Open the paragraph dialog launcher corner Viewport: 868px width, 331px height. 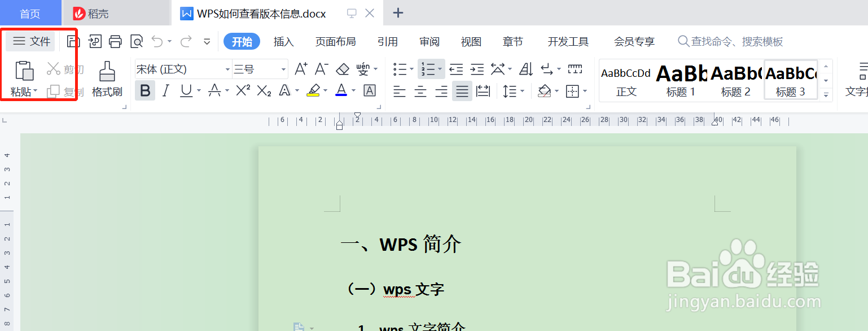coord(589,106)
